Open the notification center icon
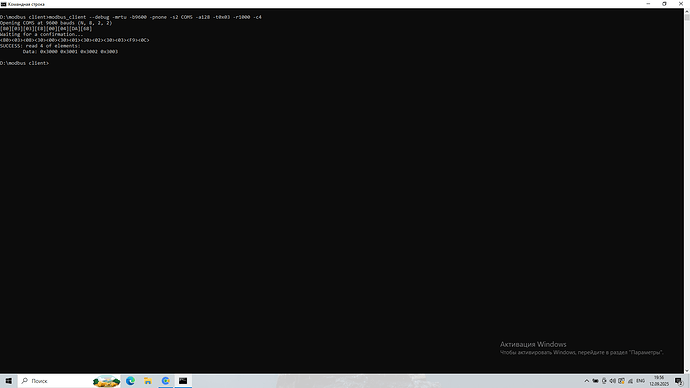This screenshot has width=690, height=388. pos(679,381)
